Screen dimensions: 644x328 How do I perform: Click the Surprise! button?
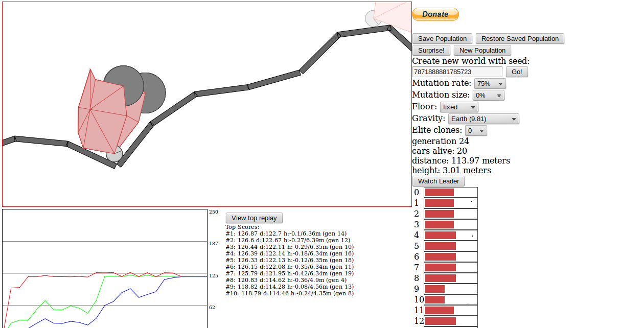point(431,51)
